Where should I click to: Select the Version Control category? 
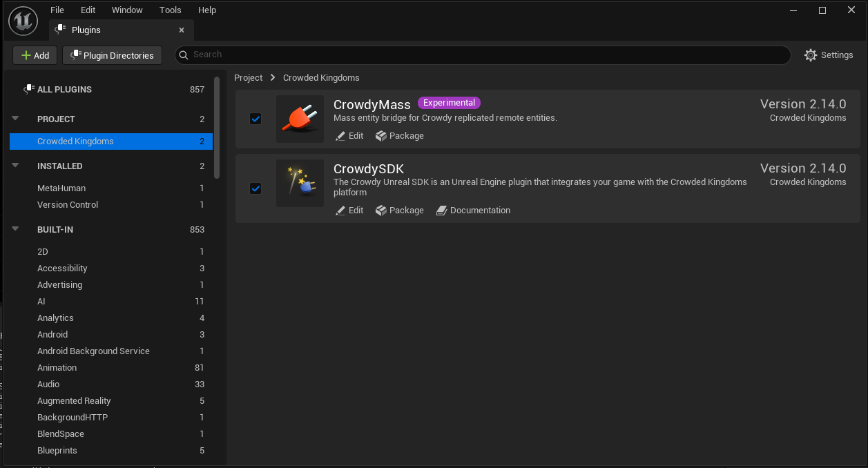point(111,204)
